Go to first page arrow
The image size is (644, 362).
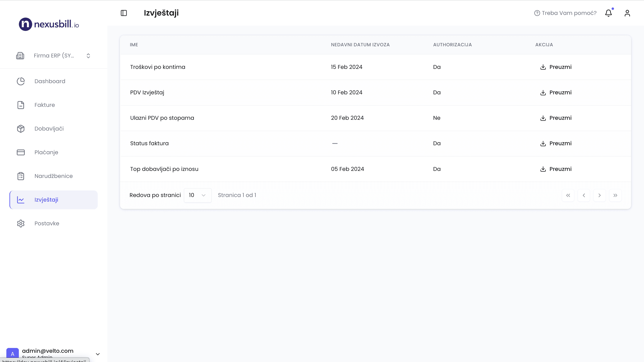coord(568,195)
